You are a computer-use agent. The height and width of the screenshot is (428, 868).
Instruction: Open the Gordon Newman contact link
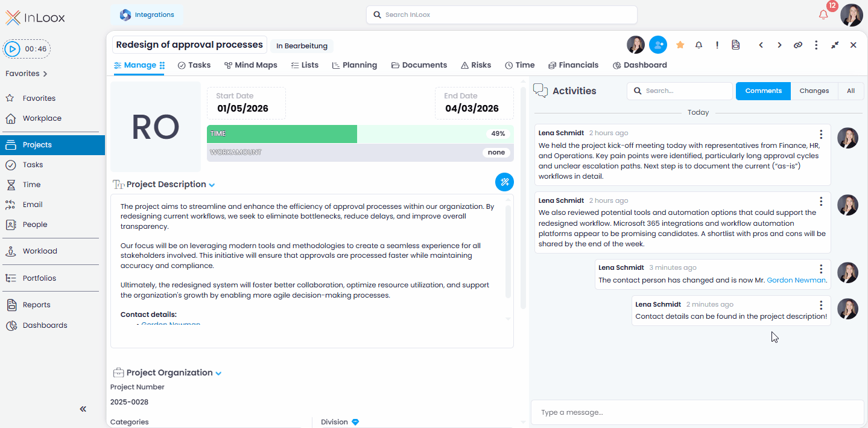[x=796, y=279]
